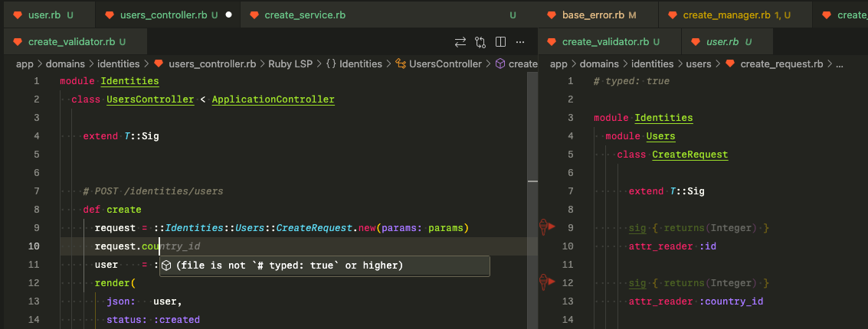The image size is (868, 329).
Task: Click the trailing '...' breadcrumb in right editor
Action: pos(839,64)
